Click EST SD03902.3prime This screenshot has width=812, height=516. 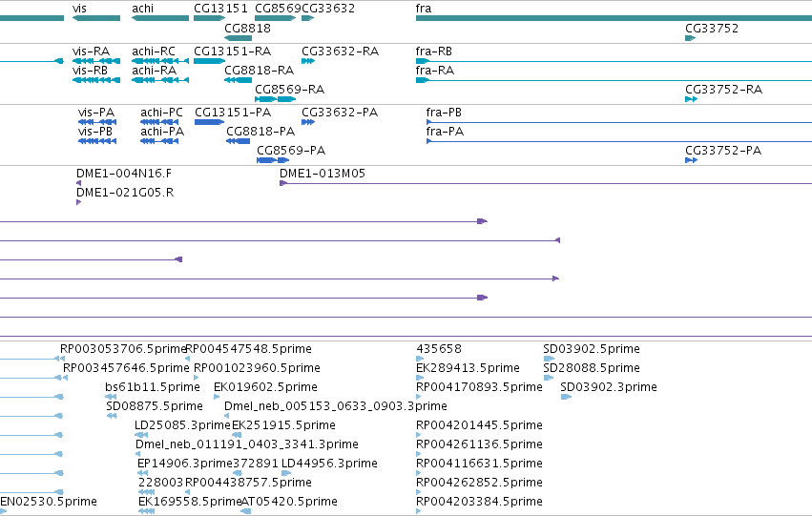tap(609, 387)
